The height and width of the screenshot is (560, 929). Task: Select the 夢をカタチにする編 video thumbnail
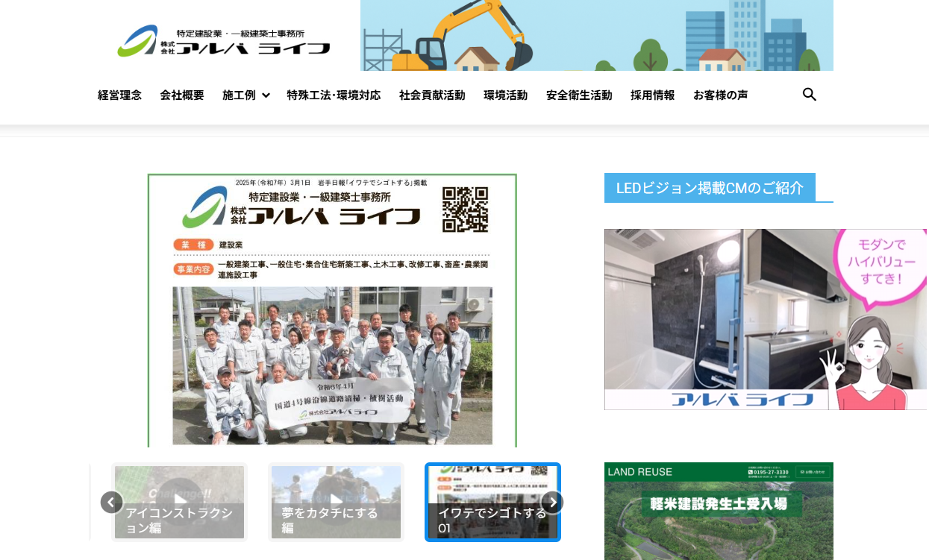click(336, 502)
